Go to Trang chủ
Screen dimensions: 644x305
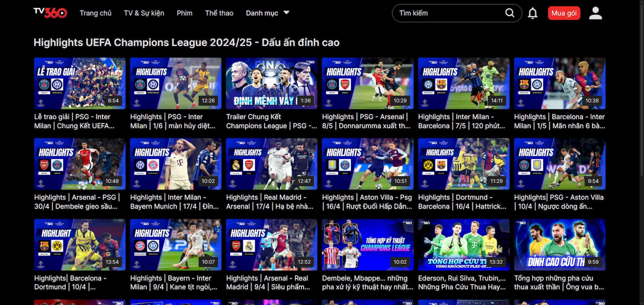point(95,13)
